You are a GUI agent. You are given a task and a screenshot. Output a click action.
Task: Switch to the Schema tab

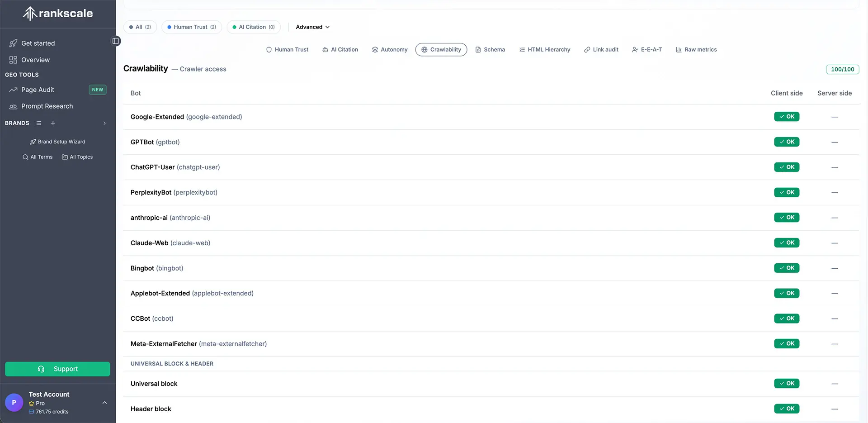(x=490, y=49)
